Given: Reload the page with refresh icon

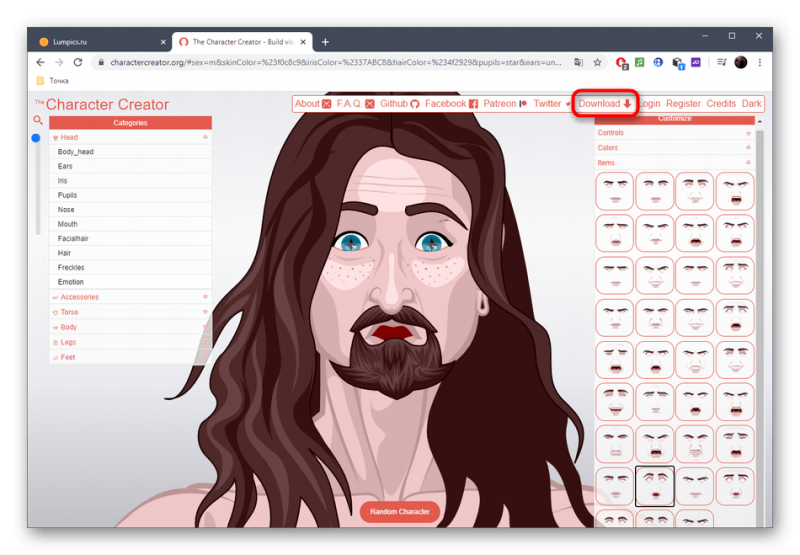Looking at the screenshot, I should 78,62.
